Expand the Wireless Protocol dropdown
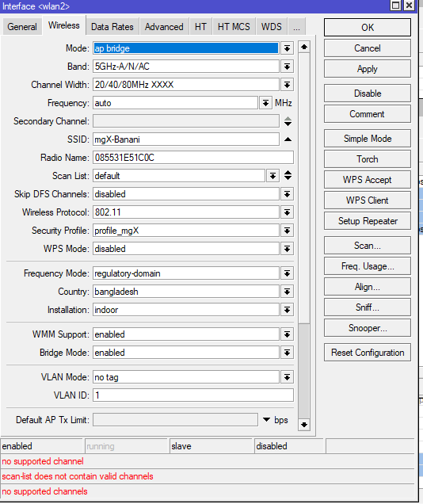Screen dimensions: 423x504 point(287,212)
